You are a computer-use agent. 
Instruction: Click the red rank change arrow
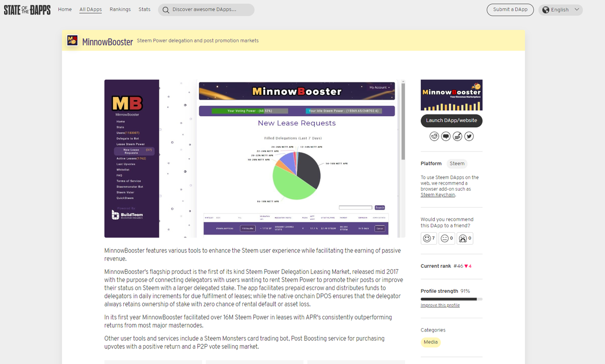click(466, 266)
